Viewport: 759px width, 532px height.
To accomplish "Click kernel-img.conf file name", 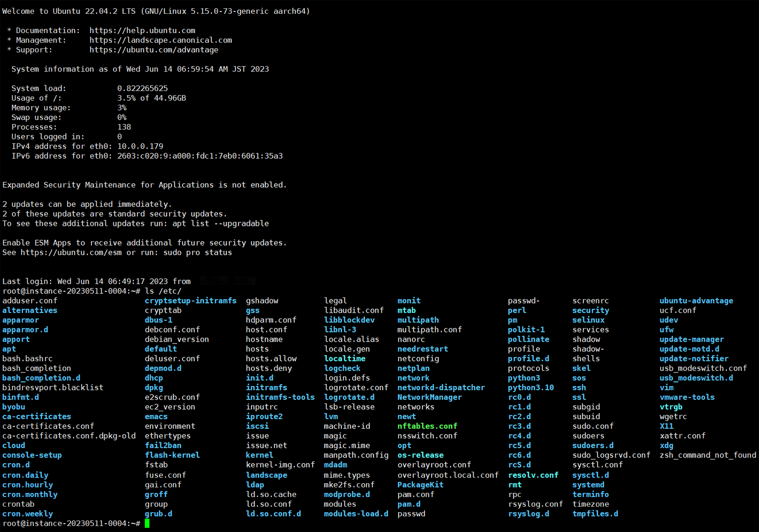I will coord(280,465).
